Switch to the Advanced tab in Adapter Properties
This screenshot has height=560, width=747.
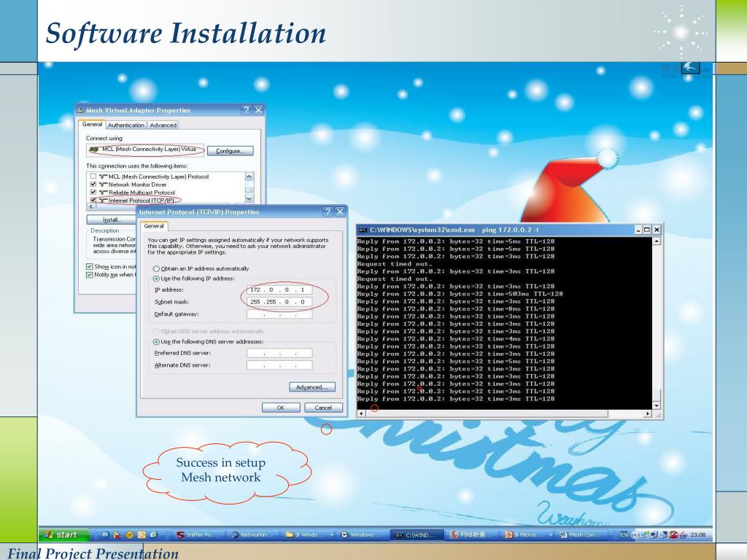pyautogui.click(x=163, y=125)
